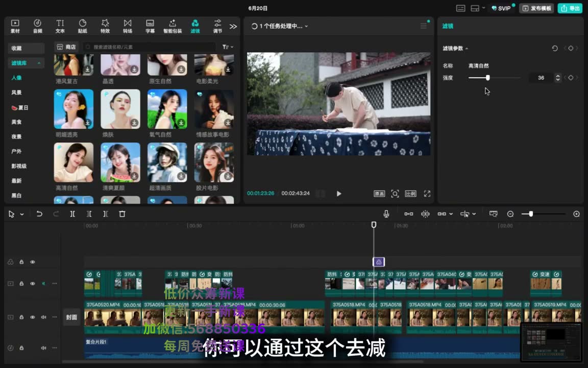588x368 pixels.
Task: Download the 氧气自然 filter
Action: 181,123
